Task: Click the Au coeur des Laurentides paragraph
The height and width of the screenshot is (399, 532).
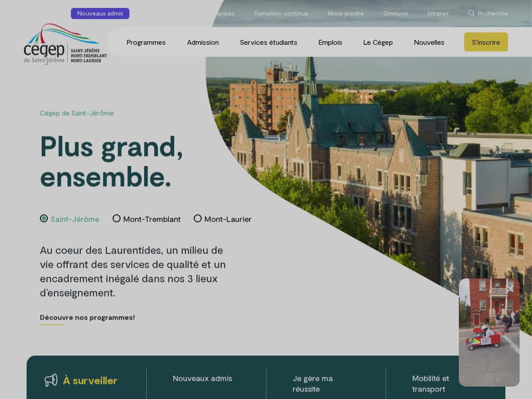Action: pyautogui.click(x=133, y=272)
